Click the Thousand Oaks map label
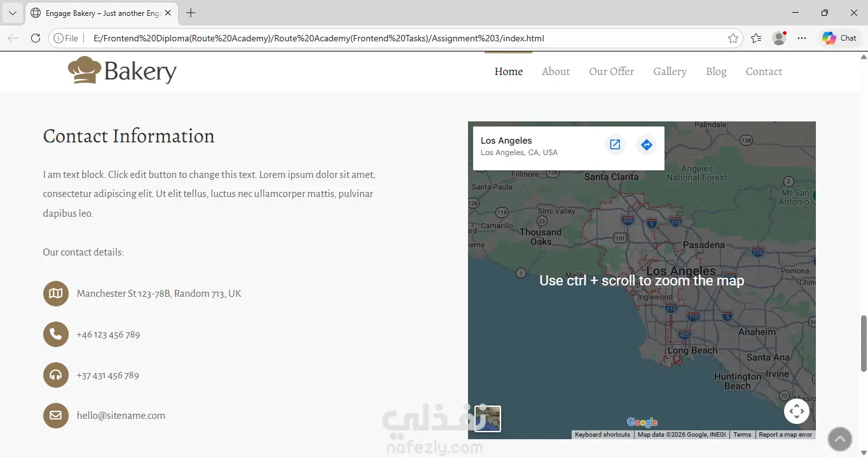The width and height of the screenshot is (868, 457). coord(541,236)
